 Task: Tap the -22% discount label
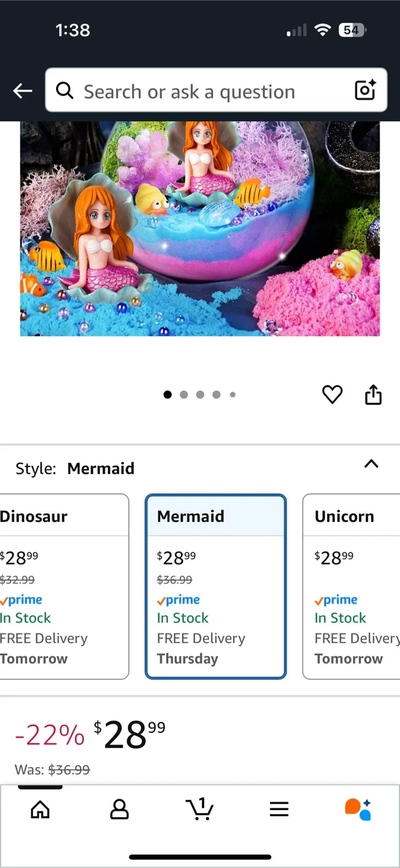click(x=49, y=734)
